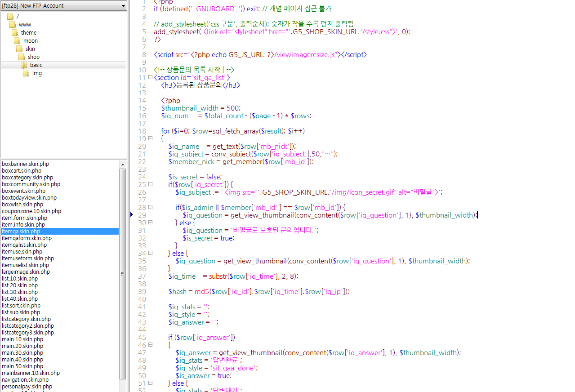The width and height of the screenshot is (575, 392).
Task: Open largeimage.skin.php file
Action: (26, 272)
